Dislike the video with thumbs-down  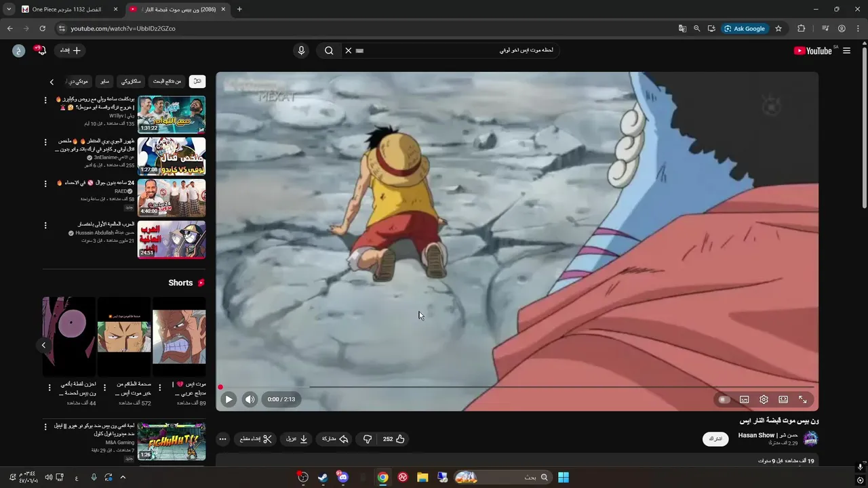[367, 439]
